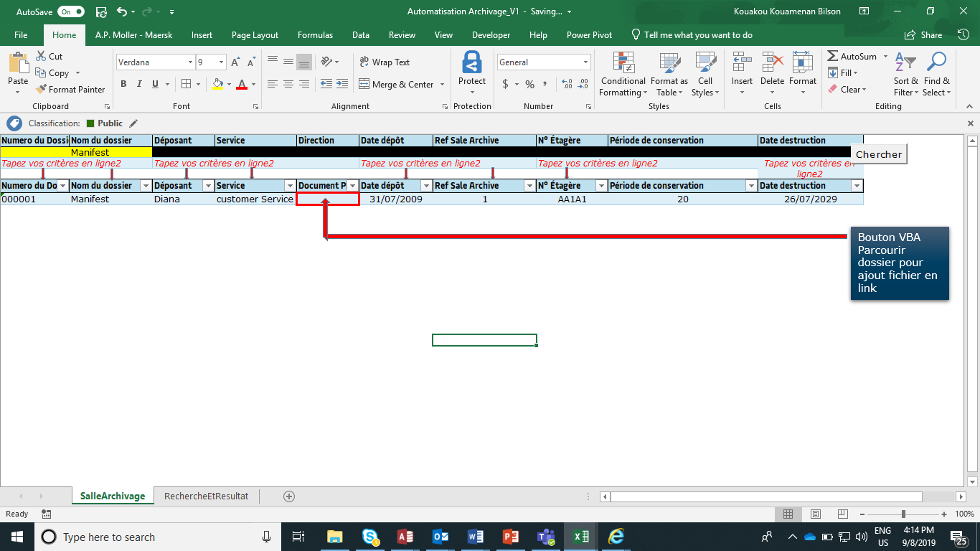980x551 pixels.
Task: Click the Chercher button
Action: 879,154
